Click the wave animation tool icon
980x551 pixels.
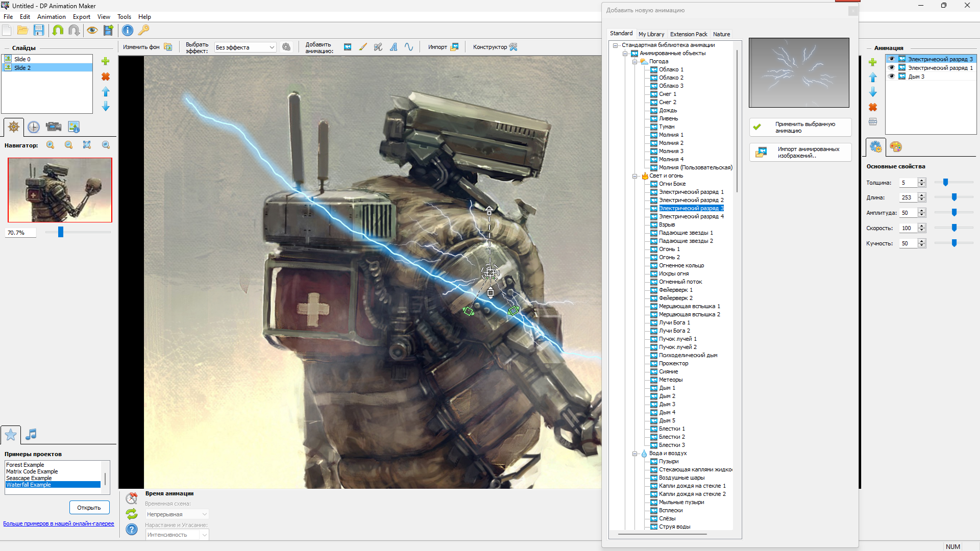pyautogui.click(x=409, y=47)
